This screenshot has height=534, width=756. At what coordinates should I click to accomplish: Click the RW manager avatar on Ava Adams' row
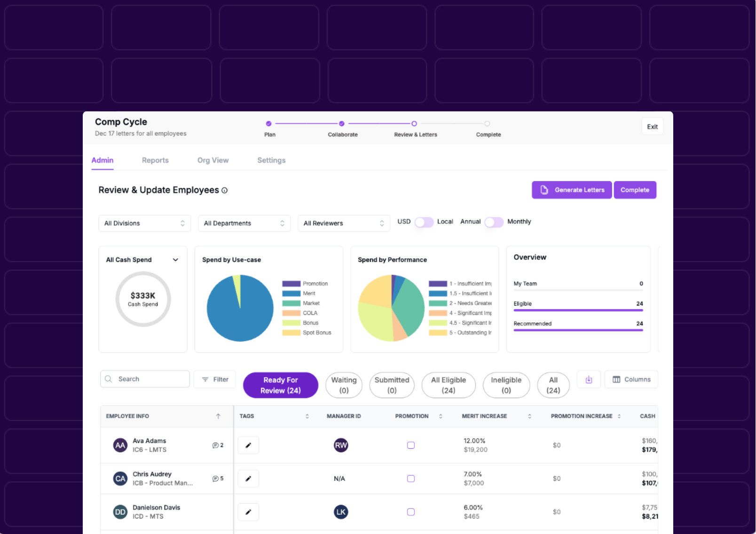(x=340, y=445)
